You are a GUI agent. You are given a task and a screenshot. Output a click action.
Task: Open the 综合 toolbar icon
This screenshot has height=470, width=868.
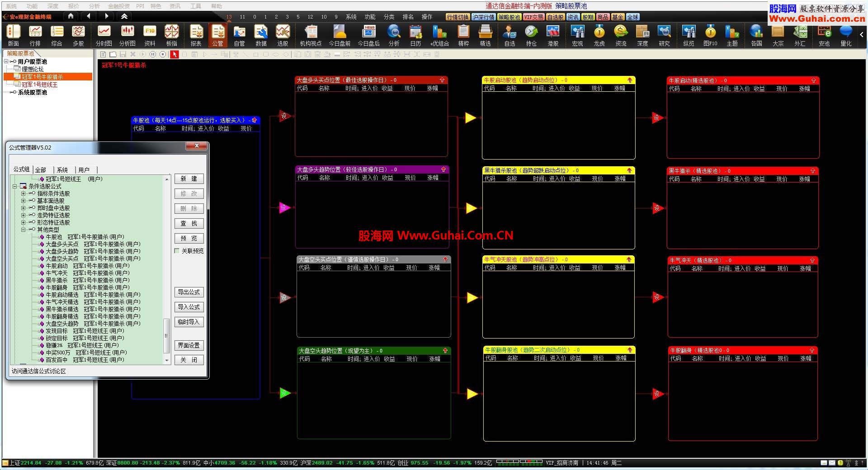pyautogui.click(x=57, y=35)
